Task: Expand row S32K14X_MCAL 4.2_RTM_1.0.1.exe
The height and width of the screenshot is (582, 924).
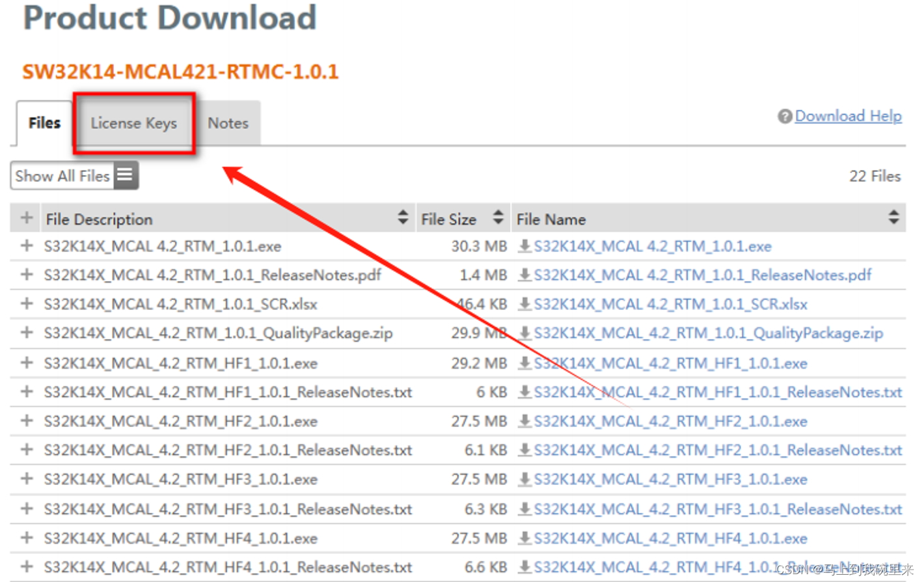Action: click(x=27, y=246)
